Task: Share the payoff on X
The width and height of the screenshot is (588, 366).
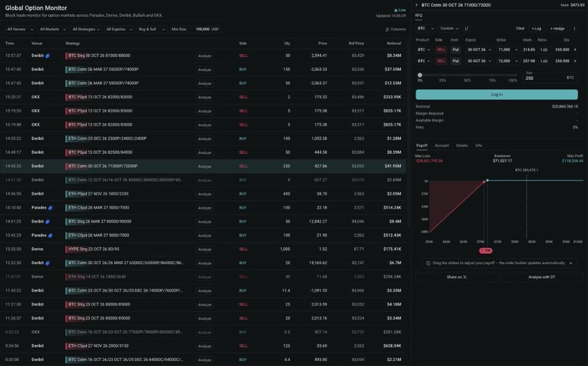Action: pyautogui.click(x=457, y=277)
